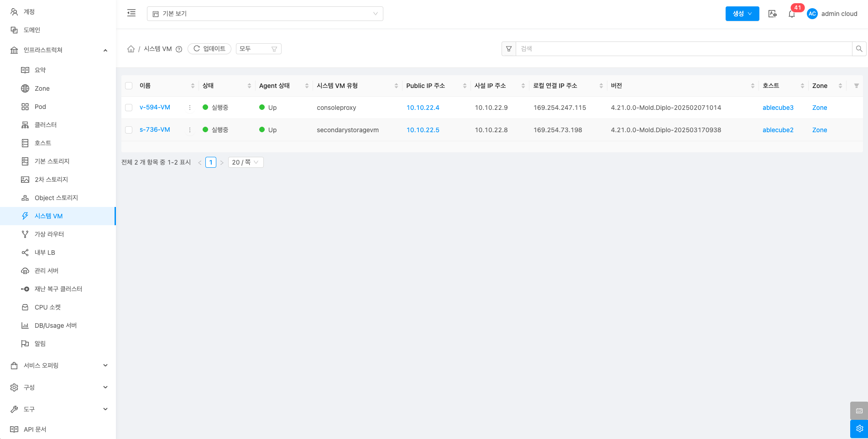This screenshot has width=868, height=439.
Task: Click the System VM help icon
Action: [x=179, y=49]
